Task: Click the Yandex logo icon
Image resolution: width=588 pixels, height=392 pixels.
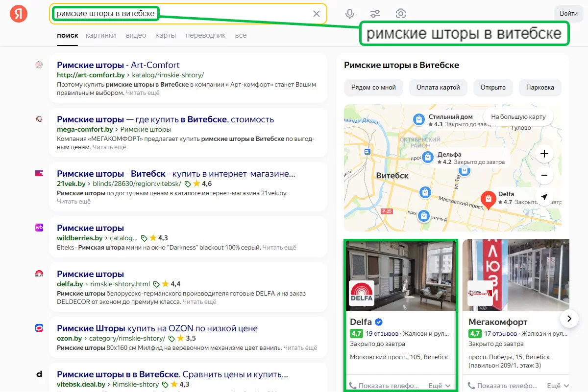Action: (19, 14)
